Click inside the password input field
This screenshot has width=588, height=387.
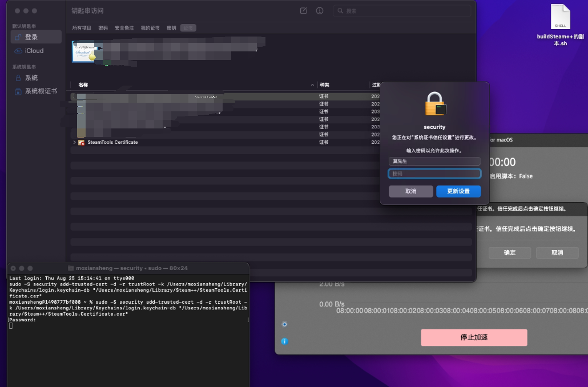pyautogui.click(x=434, y=173)
